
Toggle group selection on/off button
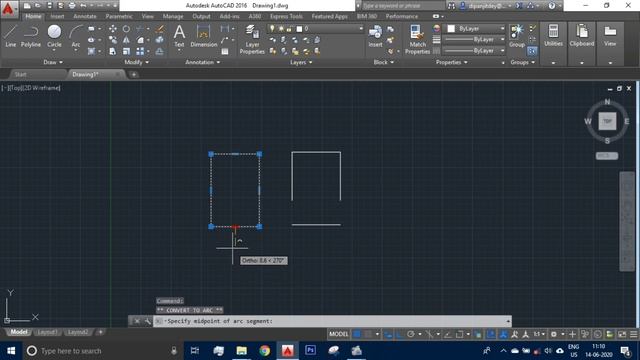click(x=532, y=51)
